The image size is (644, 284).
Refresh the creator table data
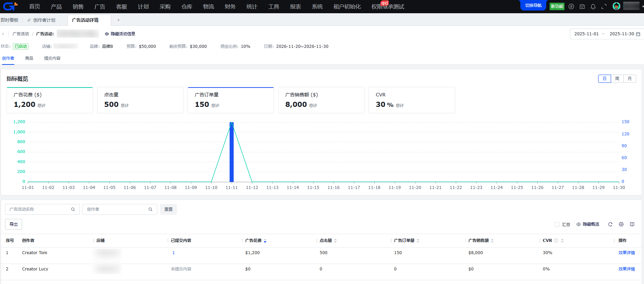point(610,224)
